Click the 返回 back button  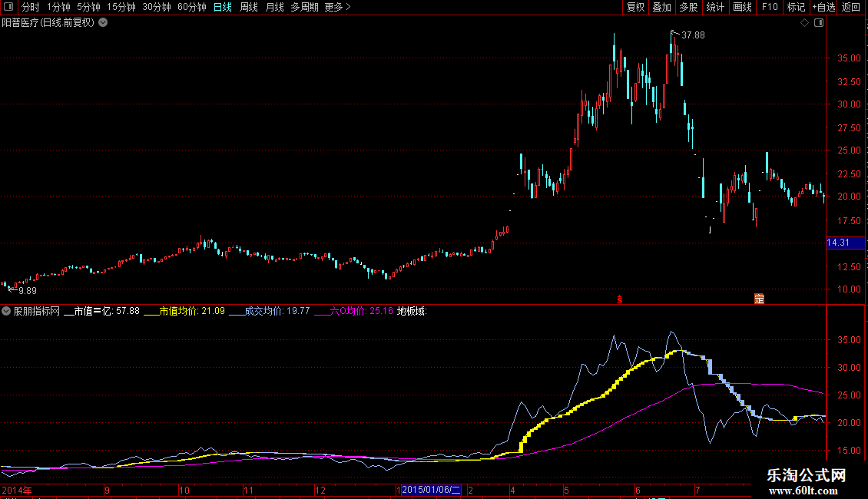coord(851,7)
